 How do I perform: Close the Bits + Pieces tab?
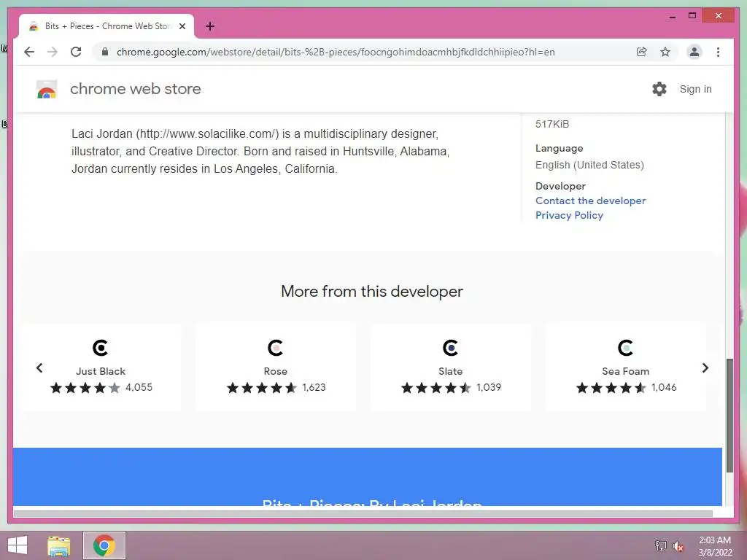[x=182, y=26]
